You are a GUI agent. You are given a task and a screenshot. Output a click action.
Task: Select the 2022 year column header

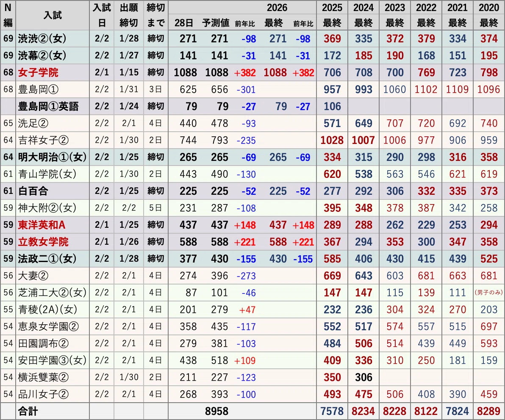pos(426,7)
